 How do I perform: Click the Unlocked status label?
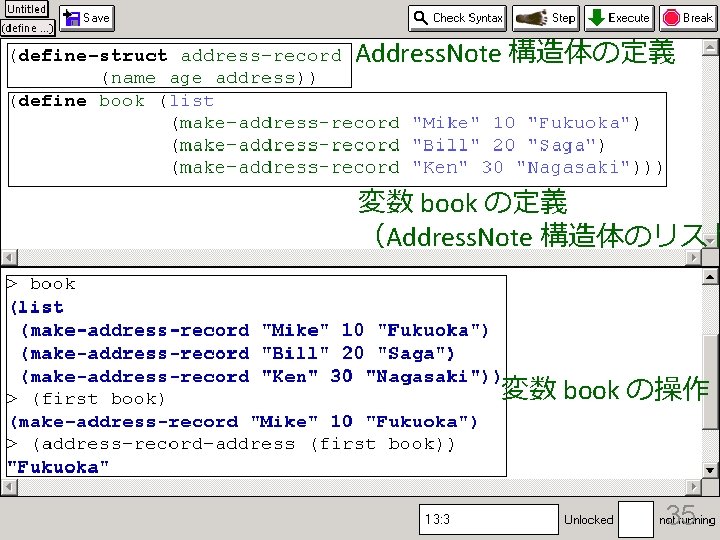click(x=588, y=519)
